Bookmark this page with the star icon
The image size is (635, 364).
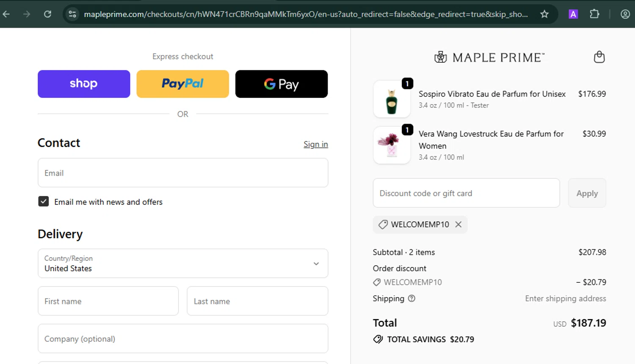tap(544, 14)
